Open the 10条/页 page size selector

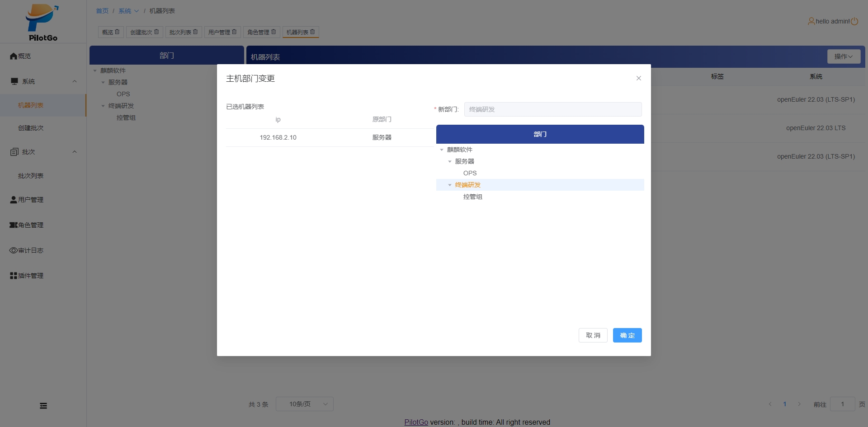(304, 404)
